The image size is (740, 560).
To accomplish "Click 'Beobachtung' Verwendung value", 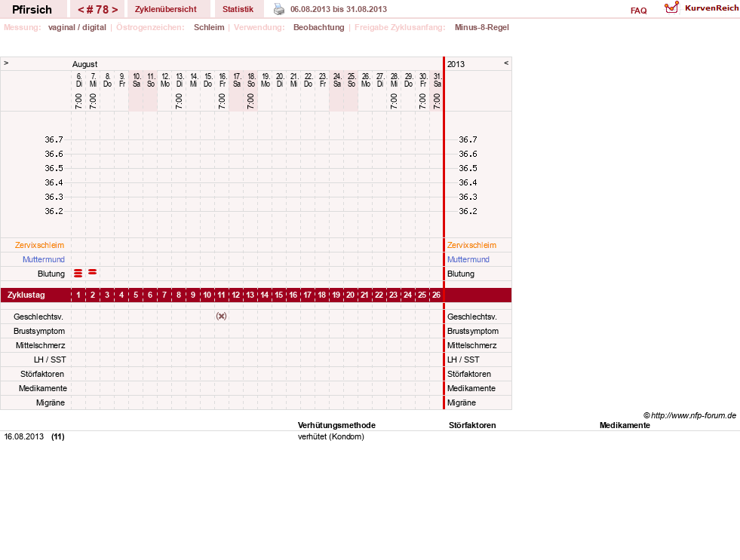I will [318, 27].
